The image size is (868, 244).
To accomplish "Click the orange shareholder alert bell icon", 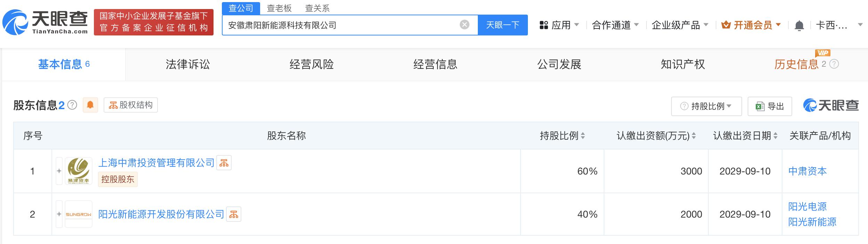I will [x=90, y=105].
